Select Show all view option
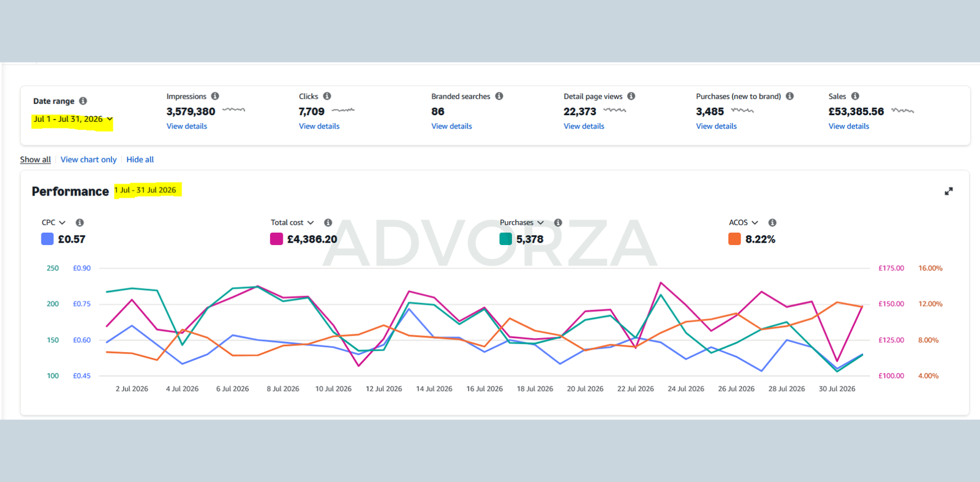 click(36, 160)
